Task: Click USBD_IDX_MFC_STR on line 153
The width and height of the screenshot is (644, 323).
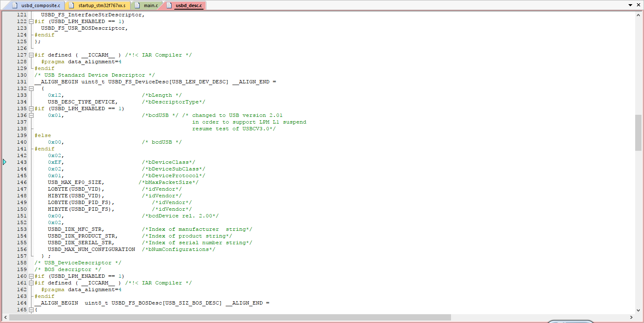Action: (x=74, y=229)
